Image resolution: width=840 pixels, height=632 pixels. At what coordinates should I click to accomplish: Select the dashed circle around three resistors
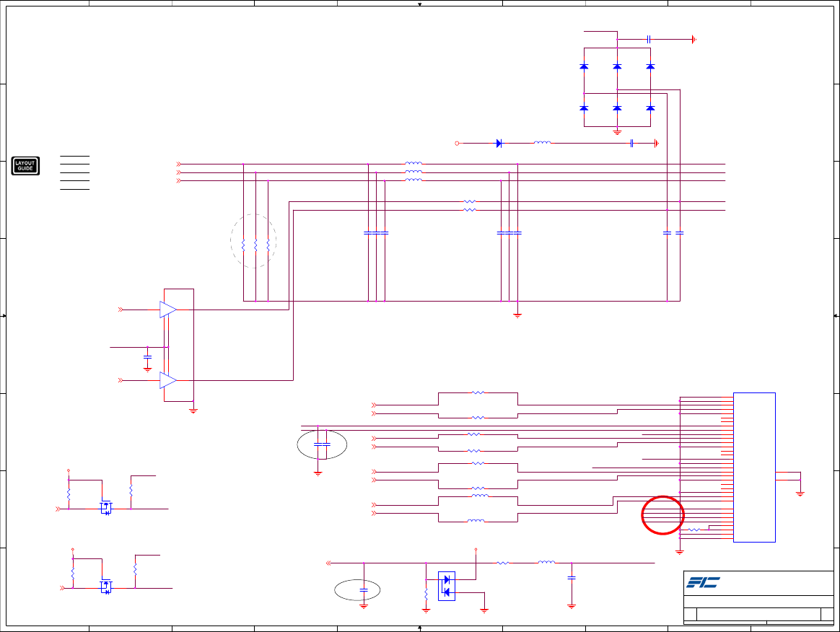tap(253, 241)
